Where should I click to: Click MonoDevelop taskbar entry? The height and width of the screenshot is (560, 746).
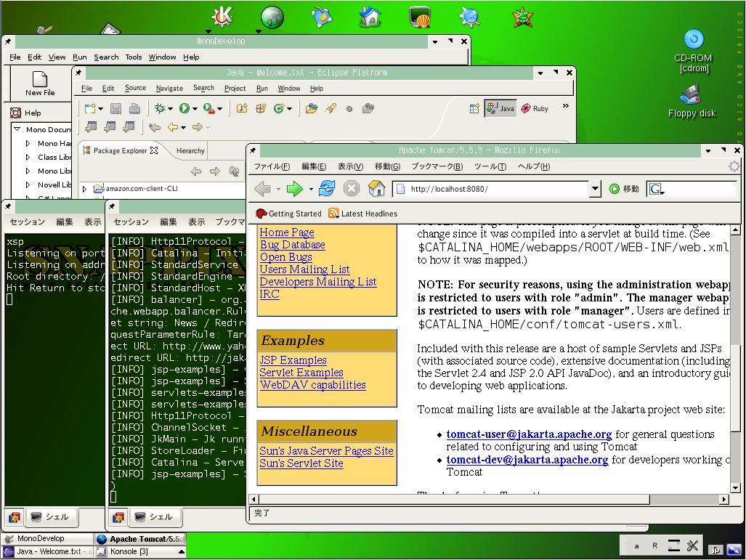47,539
